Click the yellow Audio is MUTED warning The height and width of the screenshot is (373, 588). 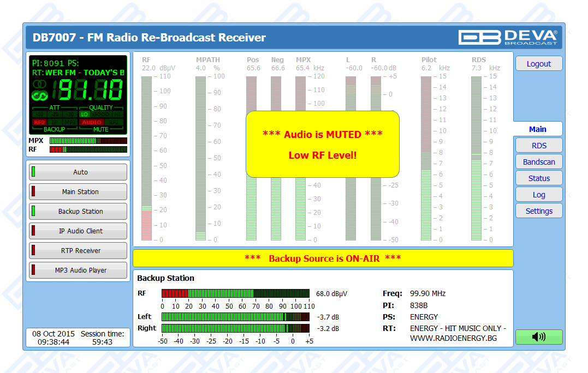pos(322,145)
